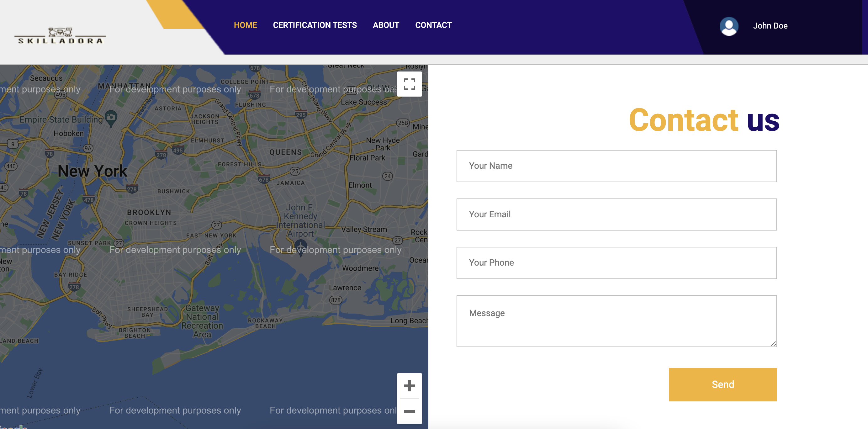
Task: Open the Home menu item
Action: point(245,25)
